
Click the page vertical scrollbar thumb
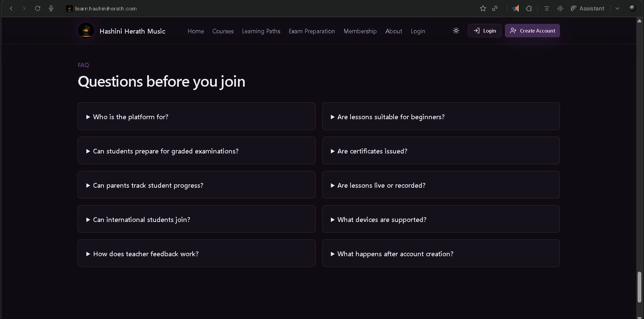point(639,287)
